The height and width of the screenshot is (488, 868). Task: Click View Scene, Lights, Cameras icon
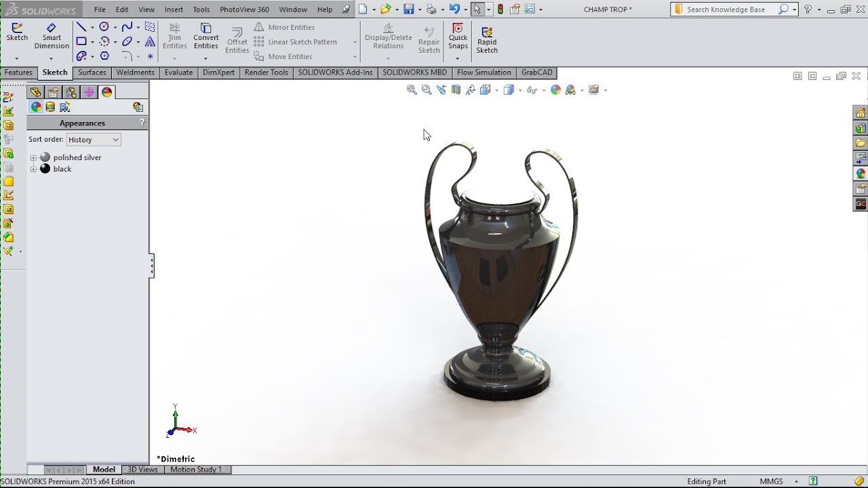65,107
